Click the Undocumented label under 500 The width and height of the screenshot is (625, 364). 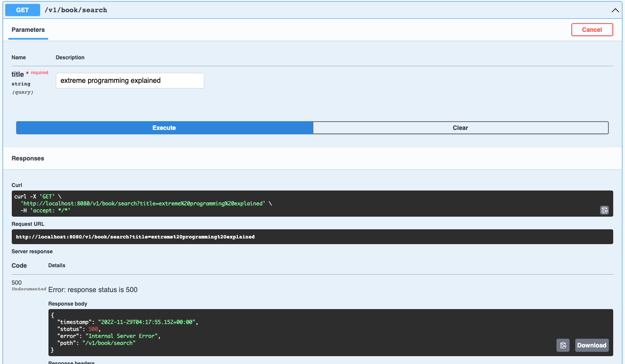point(29,289)
